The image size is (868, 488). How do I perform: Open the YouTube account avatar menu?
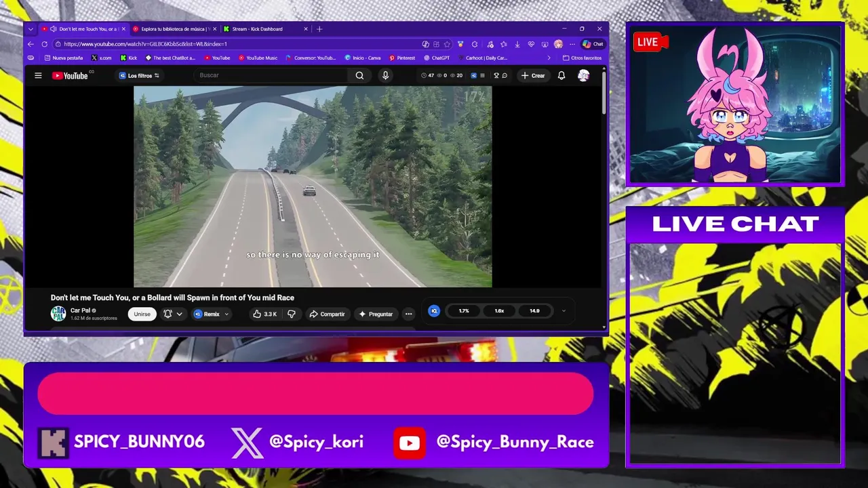pyautogui.click(x=583, y=75)
